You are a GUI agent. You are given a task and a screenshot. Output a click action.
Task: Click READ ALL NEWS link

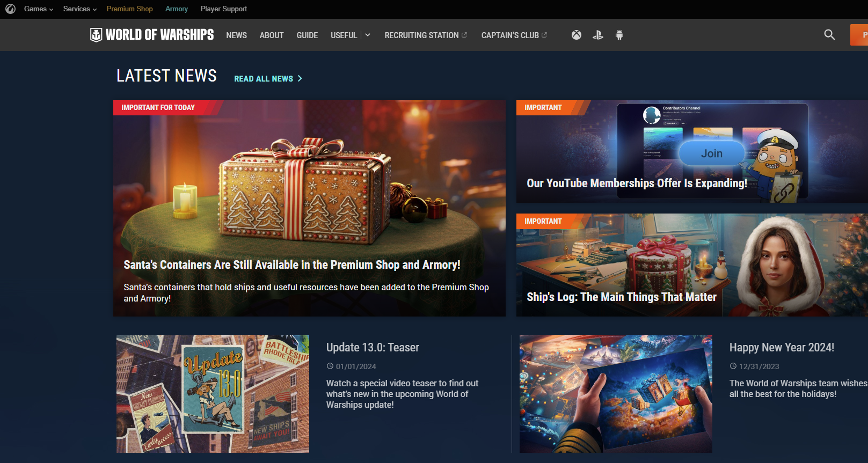tap(268, 78)
